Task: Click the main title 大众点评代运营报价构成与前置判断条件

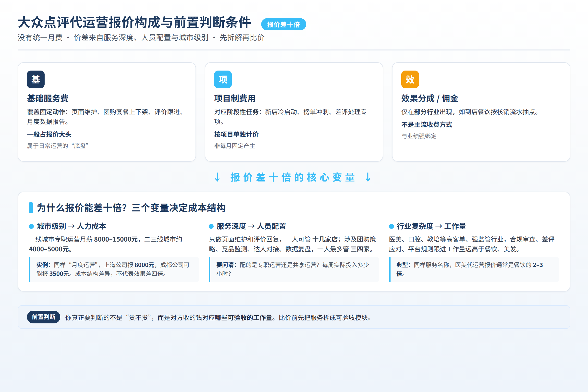Action: pyautogui.click(x=134, y=23)
